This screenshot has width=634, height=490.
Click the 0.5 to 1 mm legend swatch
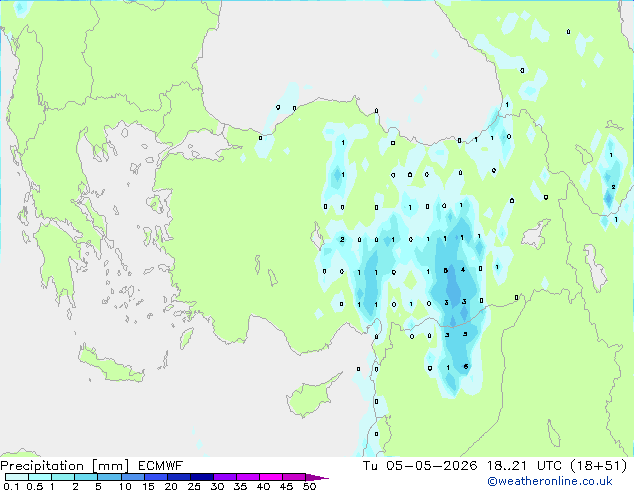(x=40, y=477)
